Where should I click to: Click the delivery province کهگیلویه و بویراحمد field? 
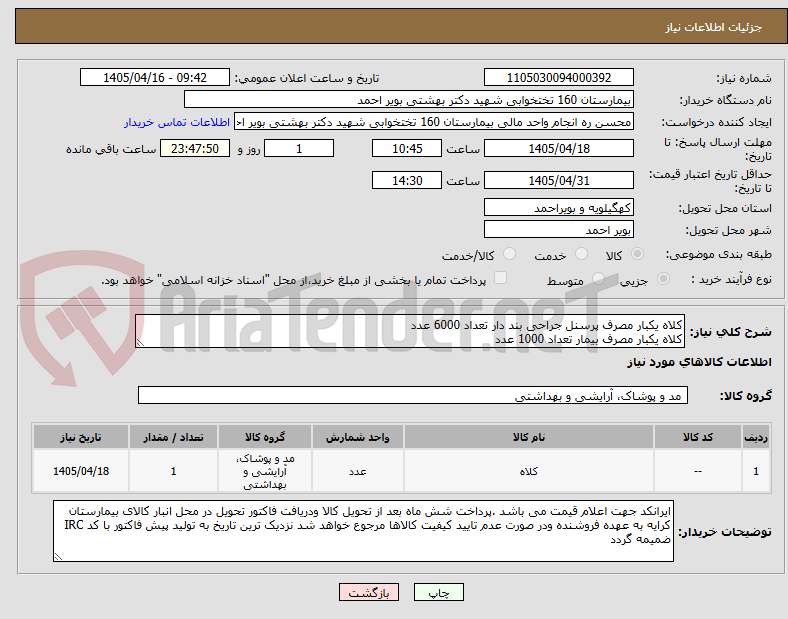(558, 208)
